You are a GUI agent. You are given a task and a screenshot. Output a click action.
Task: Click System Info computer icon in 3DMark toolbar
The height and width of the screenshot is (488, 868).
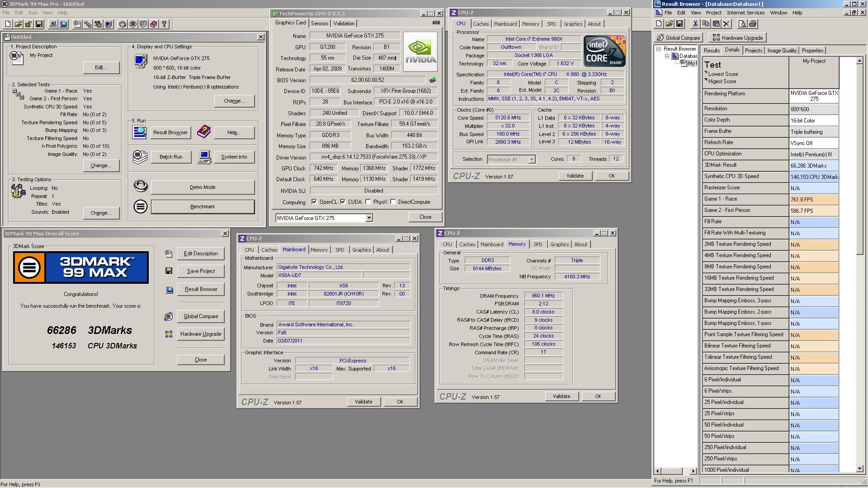[x=53, y=24]
